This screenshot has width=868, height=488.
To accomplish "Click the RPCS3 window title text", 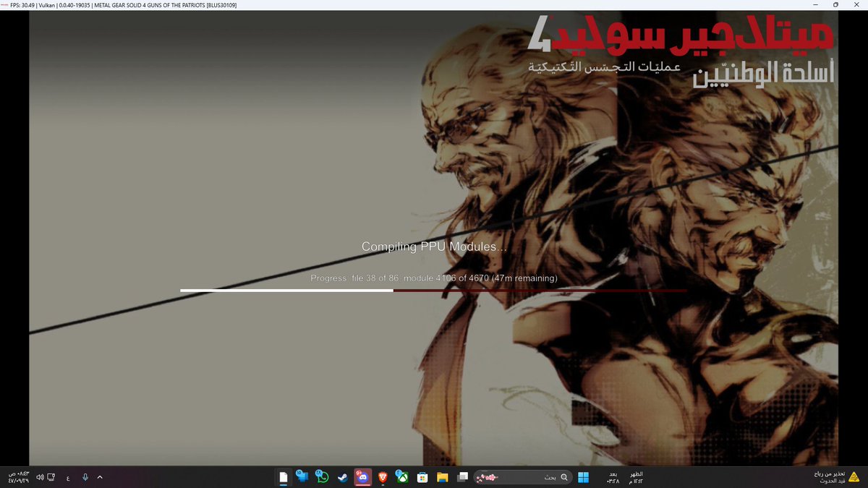I will 123,5.
